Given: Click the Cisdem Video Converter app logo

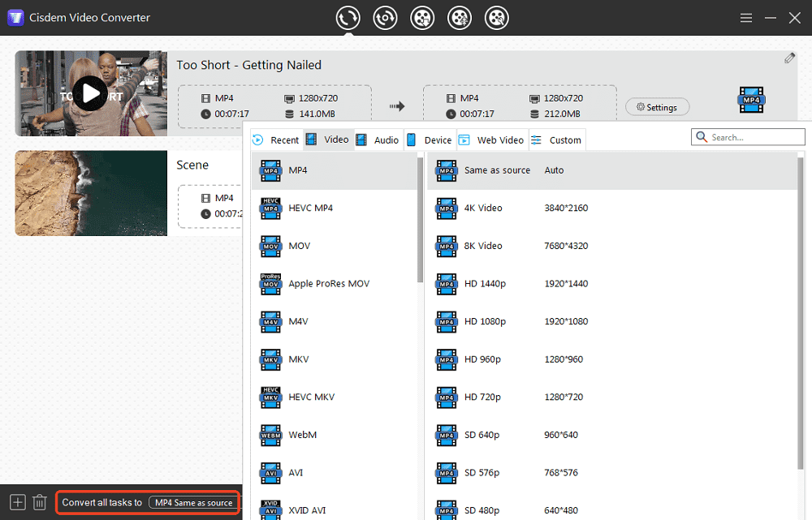Looking at the screenshot, I should coord(15,18).
